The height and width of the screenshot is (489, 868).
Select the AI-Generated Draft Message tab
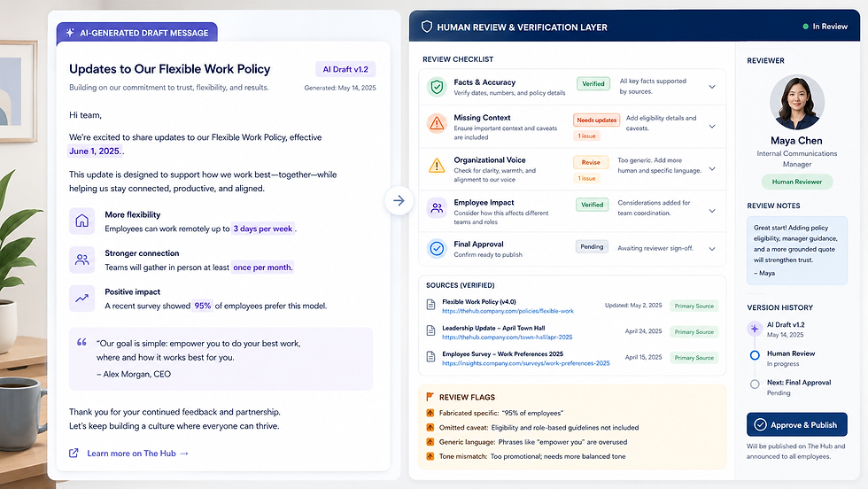pyautogui.click(x=136, y=33)
